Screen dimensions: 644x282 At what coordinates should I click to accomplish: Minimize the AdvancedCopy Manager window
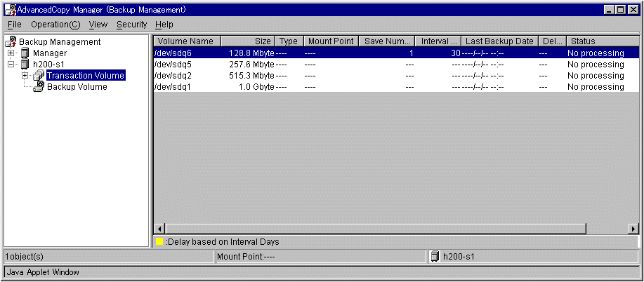coord(609,9)
